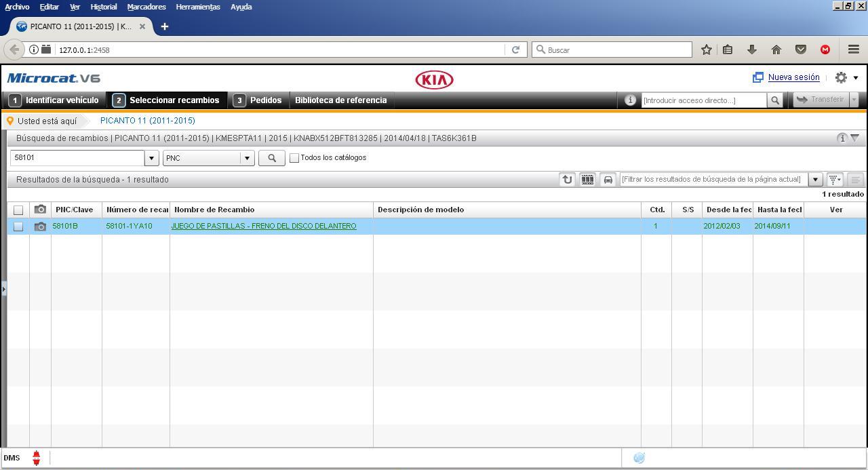The image size is (868, 470).
Task: Enable the Todos los catálogos checkbox
Action: coord(294,157)
